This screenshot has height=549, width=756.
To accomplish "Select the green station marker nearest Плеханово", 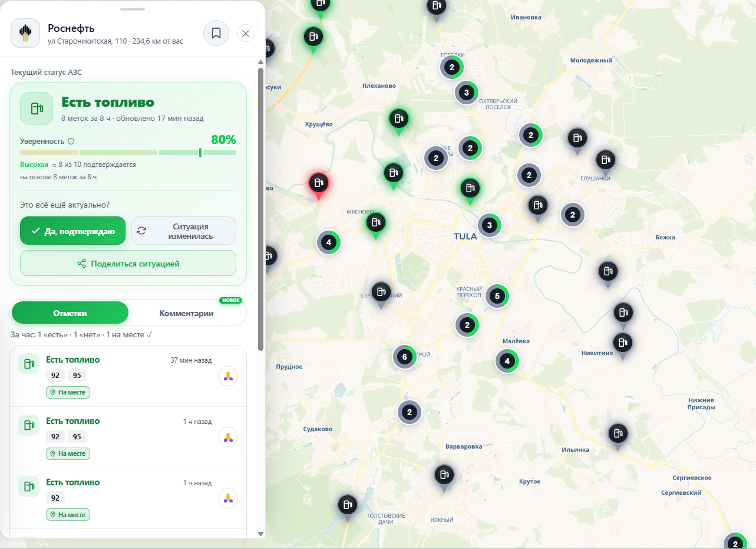I will (x=399, y=120).
